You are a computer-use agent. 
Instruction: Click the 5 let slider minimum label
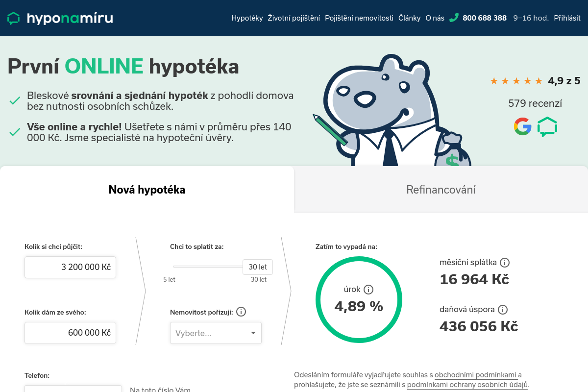(169, 280)
